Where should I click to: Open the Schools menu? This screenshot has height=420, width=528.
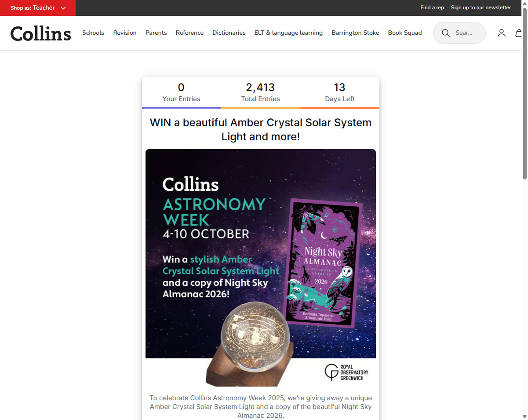pos(93,33)
